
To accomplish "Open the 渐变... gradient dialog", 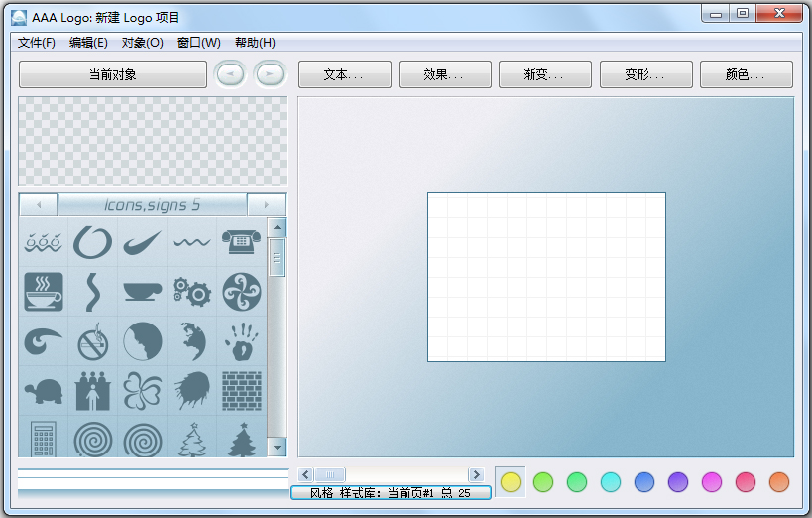I will [x=544, y=74].
